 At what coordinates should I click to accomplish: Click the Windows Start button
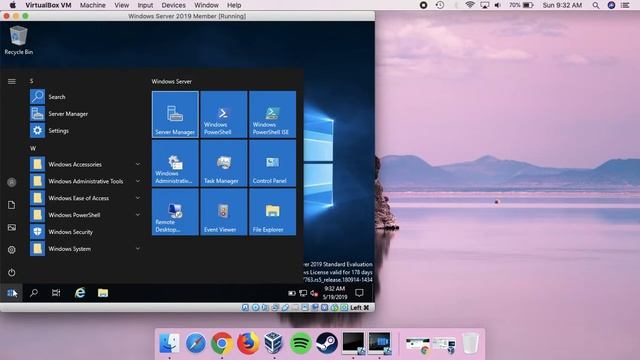tap(11, 293)
